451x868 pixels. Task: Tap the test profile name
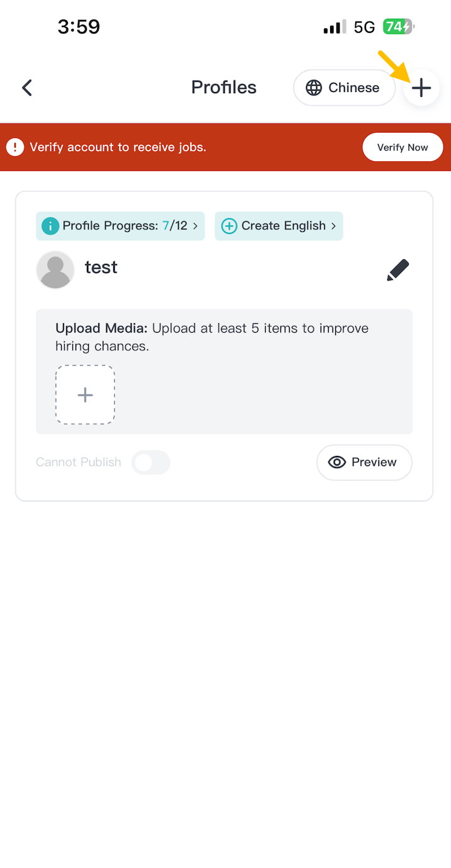pos(101,268)
